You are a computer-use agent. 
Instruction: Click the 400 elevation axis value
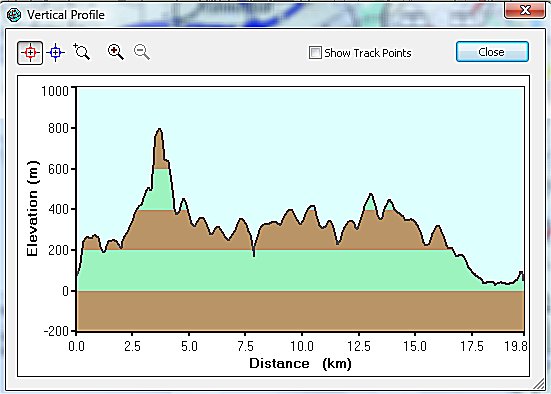[58, 209]
